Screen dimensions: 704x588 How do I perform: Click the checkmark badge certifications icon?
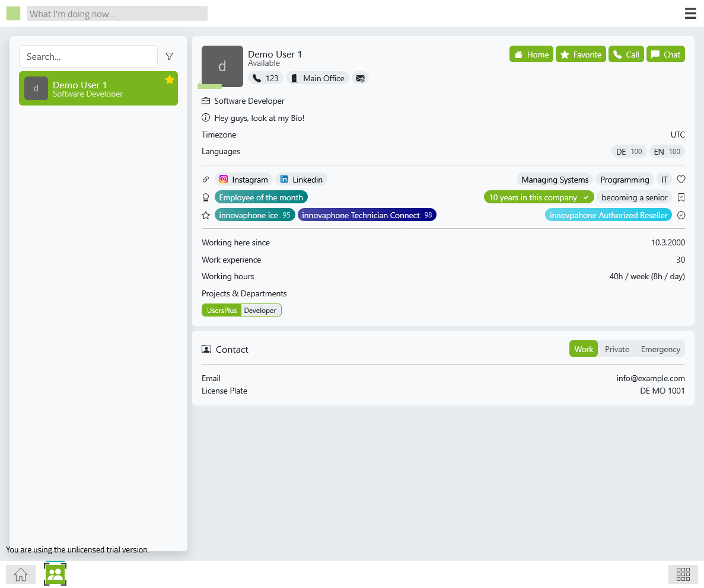[681, 215]
